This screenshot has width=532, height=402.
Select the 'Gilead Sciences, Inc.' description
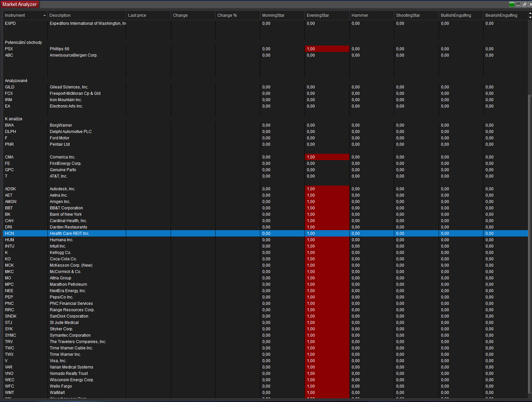[69, 87]
